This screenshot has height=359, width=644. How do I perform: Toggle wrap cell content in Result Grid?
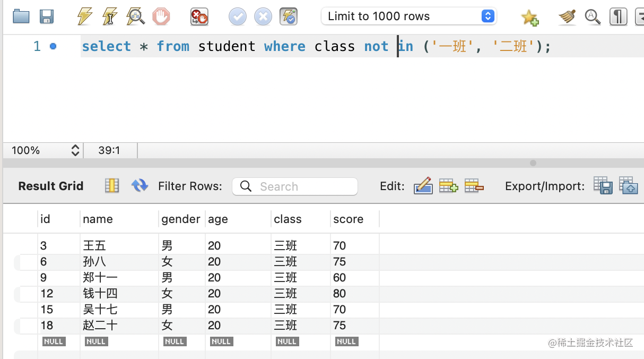pos(112,186)
